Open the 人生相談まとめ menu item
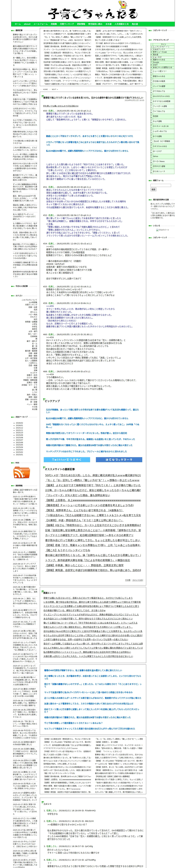Viewport: 186px width, 868px height. click(x=122, y=24)
